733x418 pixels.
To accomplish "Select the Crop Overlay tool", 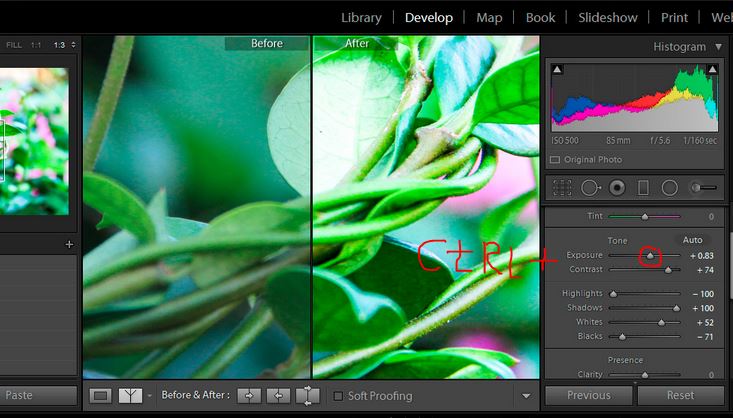I will coord(562,187).
